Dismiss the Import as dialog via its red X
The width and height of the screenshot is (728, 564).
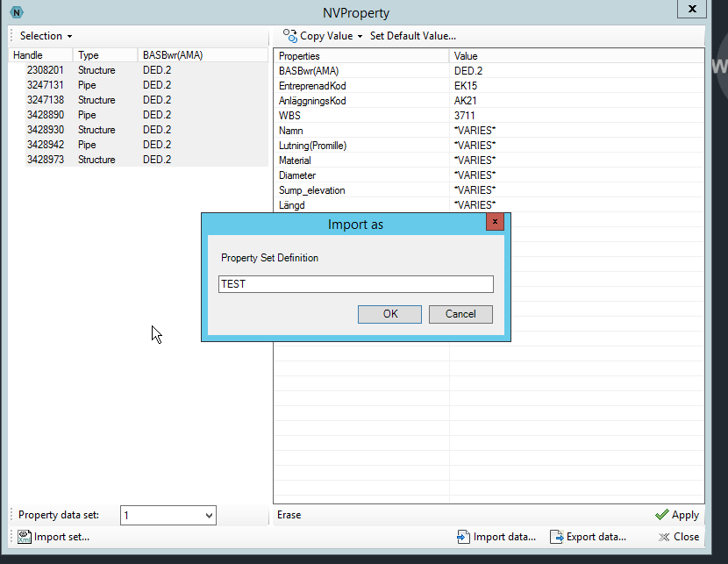point(495,222)
